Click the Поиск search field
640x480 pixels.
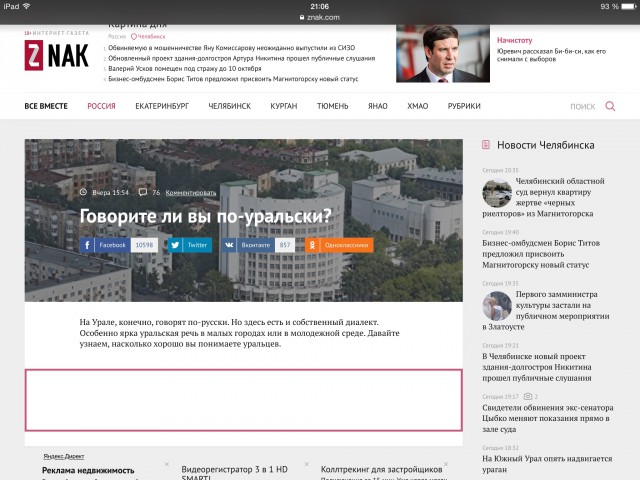click(582, 106)
